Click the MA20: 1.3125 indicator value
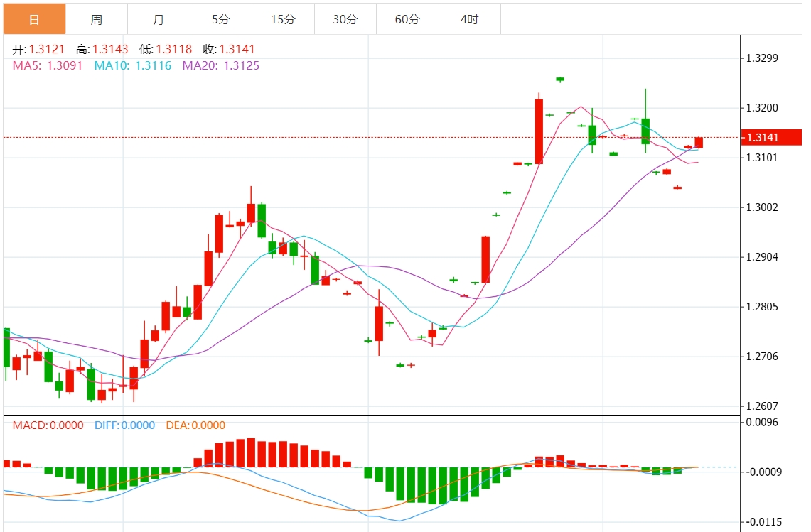Screen dimensions: 811x532 [x=221, y=65]
